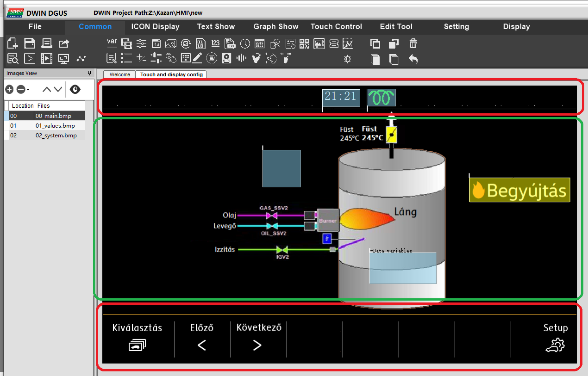Move image down with the down chevron
The width and height of the screenshot is (588, 376).
pos(57,89)
